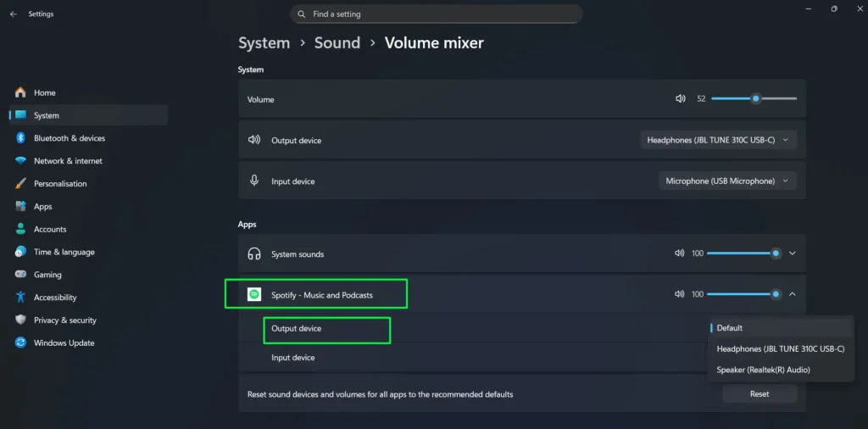
Task: Open Windows Update page
Action: click(x=88, y=343)
